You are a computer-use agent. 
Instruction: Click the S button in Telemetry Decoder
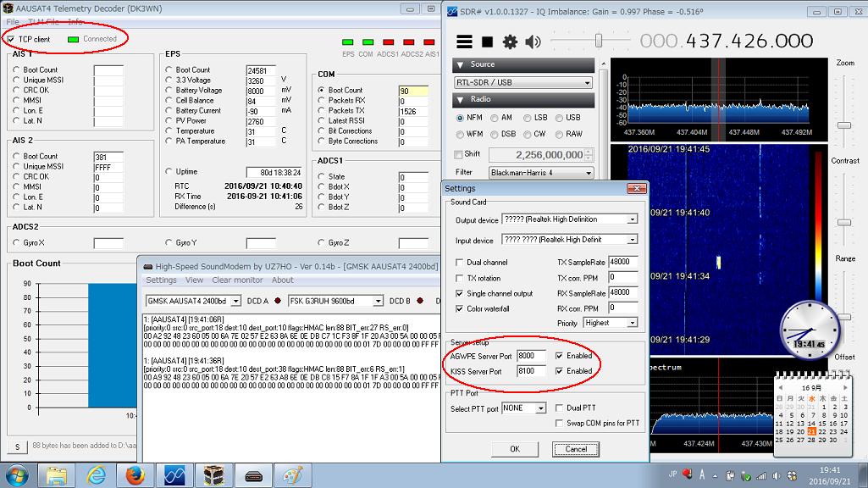[x=17, y=446]
